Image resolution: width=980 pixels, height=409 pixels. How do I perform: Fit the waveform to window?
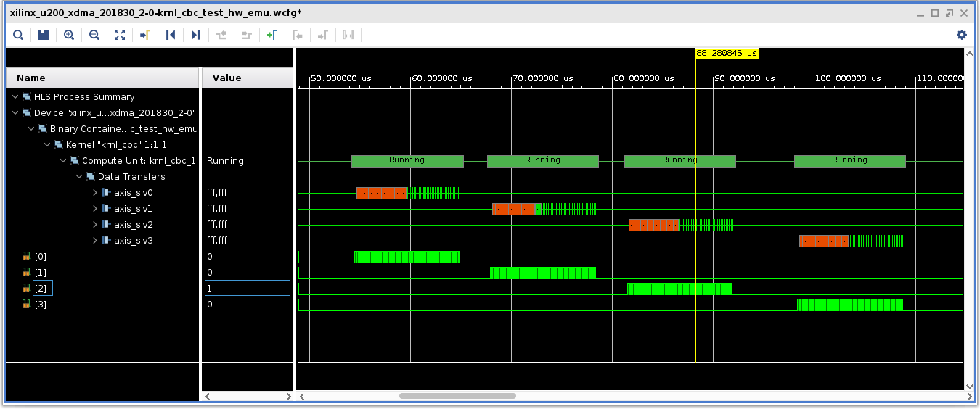point(120,35)
